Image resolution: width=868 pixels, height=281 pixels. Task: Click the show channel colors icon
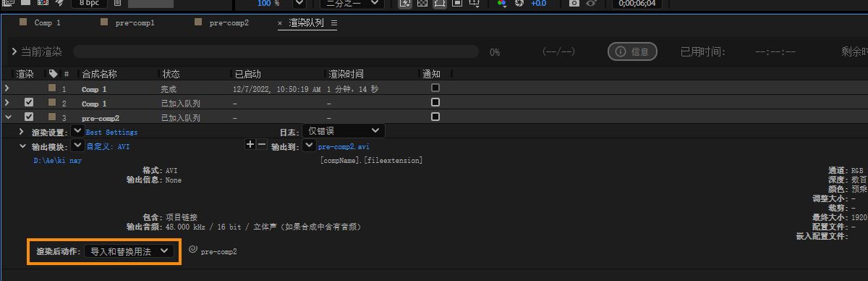click(502, 4)
